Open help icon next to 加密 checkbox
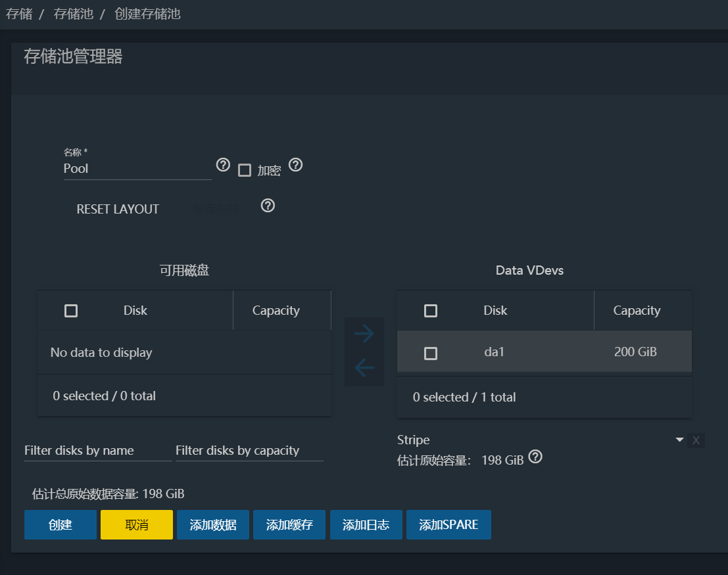Image resolution: width=728 pixels, height=575 pixels. [295, 165]
